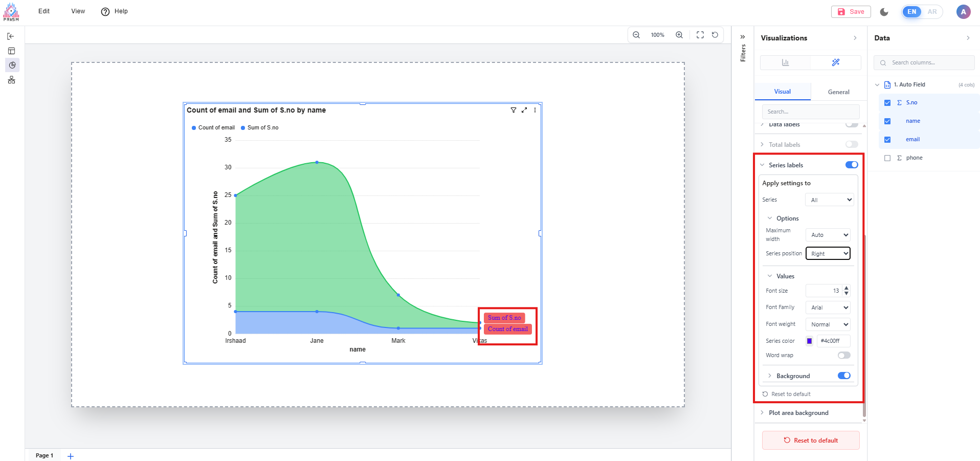Click the zoom out magnifier icon

click(636, 35)
